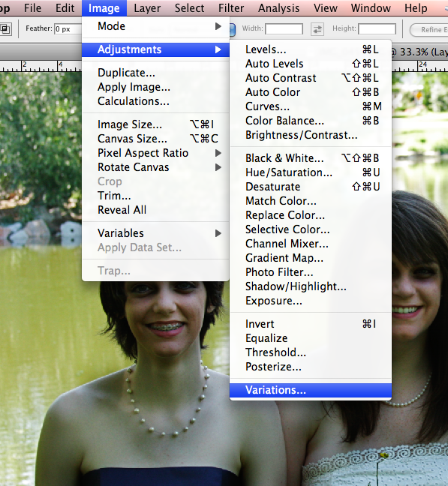Viewport: 448px width, 486px height.
Task: Open Match Color... dialog
Action: coord(311,201)
